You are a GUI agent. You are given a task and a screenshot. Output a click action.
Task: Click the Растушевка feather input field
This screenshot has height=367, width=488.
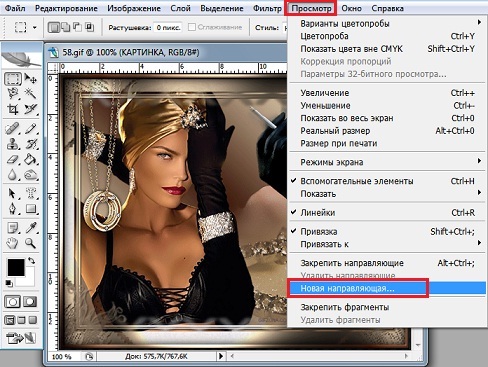pos(168,27)
